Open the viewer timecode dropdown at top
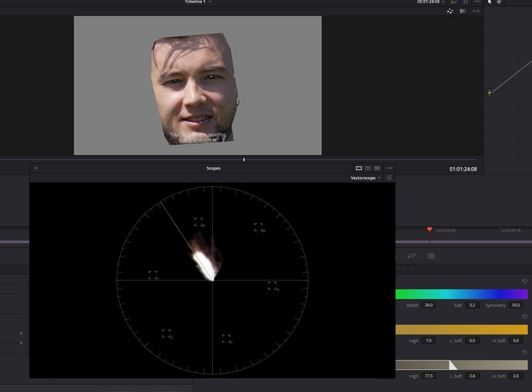532x392 pixels. pyautogui.click(x=431, y=1)
